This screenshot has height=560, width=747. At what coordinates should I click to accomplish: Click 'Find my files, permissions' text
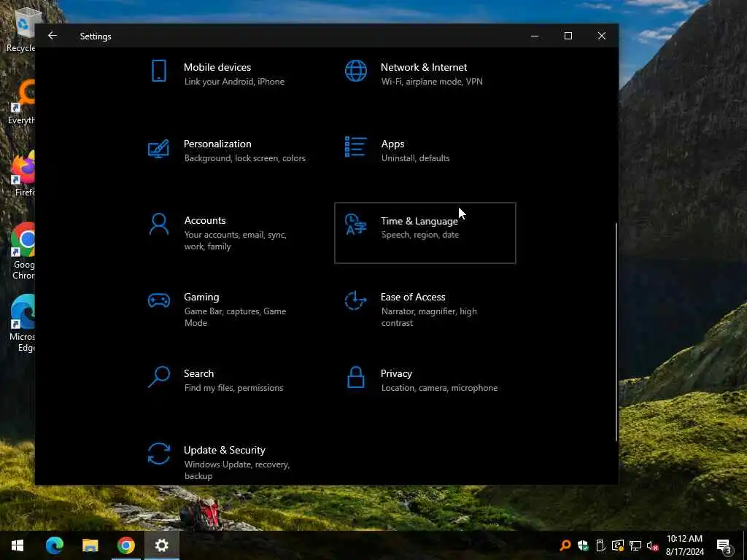click(234, 388)
